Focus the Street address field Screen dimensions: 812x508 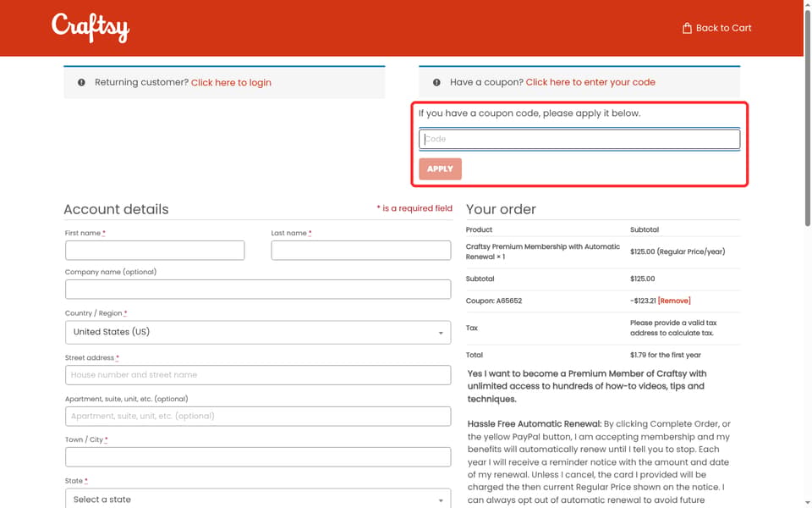(258, 375)
